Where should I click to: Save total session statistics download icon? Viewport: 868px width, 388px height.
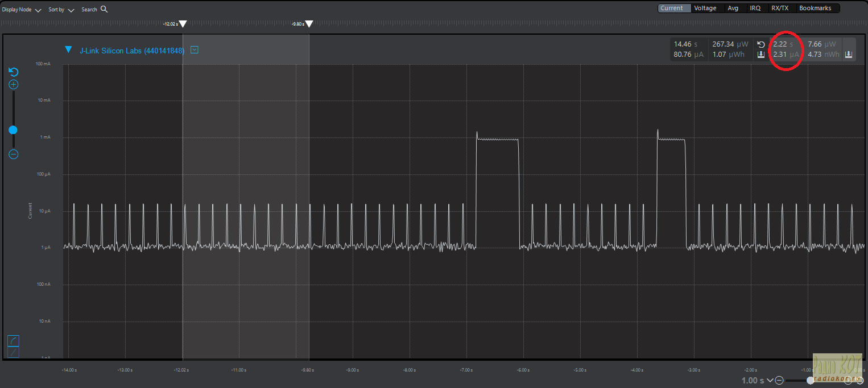point(761,55)
